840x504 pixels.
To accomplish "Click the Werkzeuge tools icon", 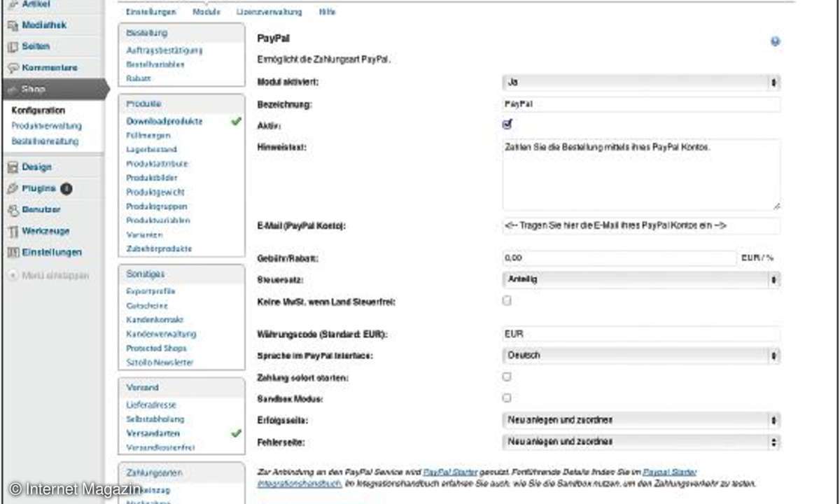I will (x=13, y=231).
